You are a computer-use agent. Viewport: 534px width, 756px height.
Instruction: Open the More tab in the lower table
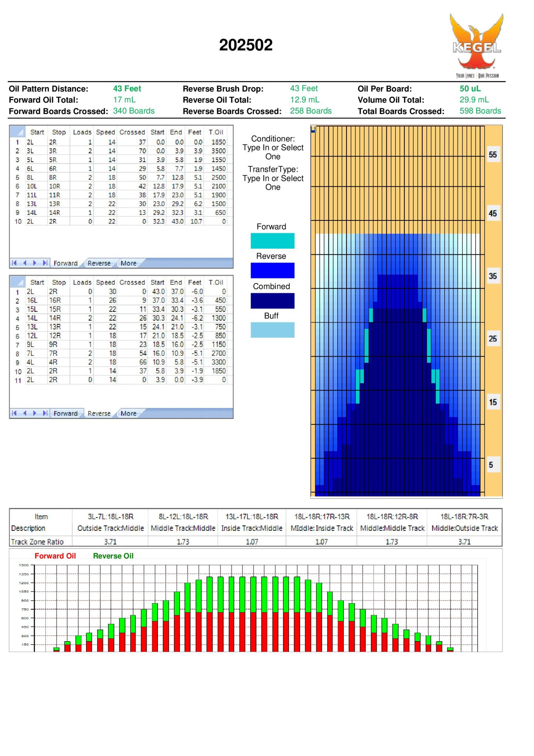point(128,413)
